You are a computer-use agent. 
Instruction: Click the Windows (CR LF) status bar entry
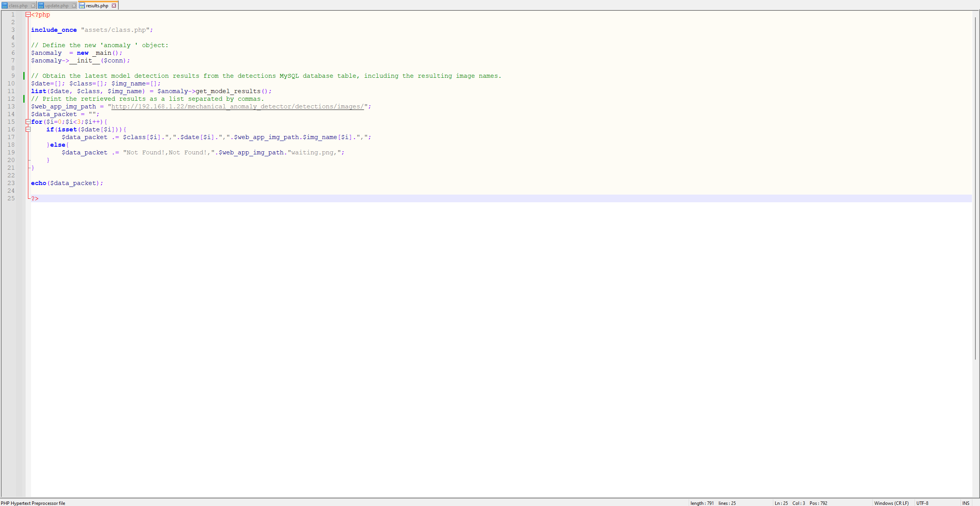891,503
